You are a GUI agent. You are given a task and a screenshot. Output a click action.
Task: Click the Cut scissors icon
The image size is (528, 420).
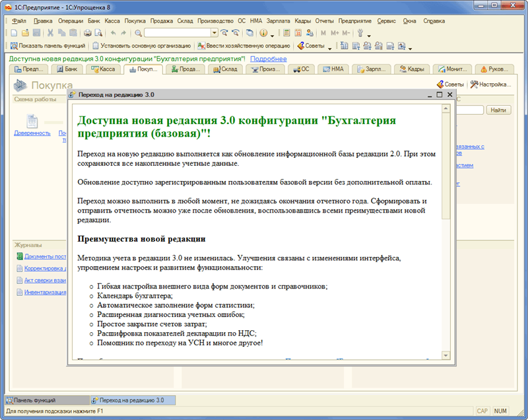click(x=50, y=32)
